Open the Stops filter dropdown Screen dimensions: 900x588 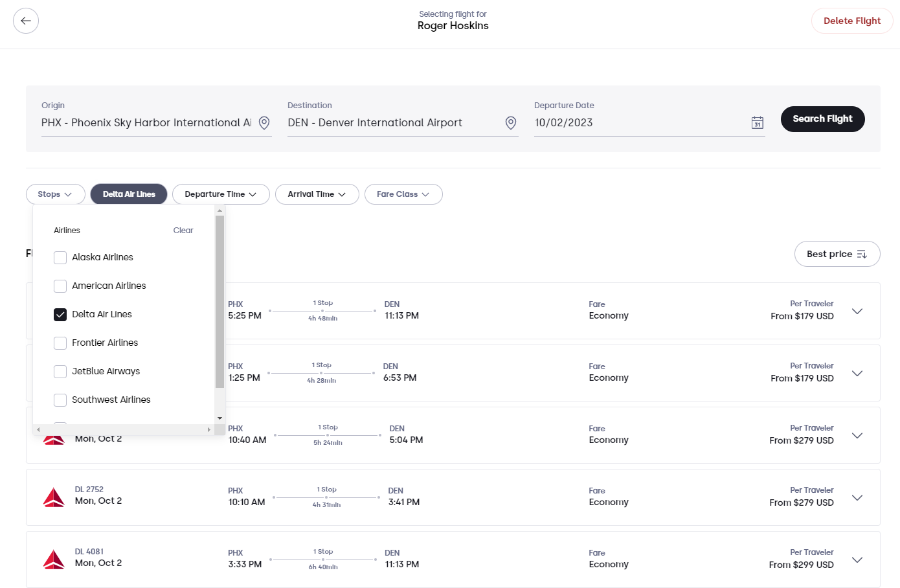[x=56, y=194]
